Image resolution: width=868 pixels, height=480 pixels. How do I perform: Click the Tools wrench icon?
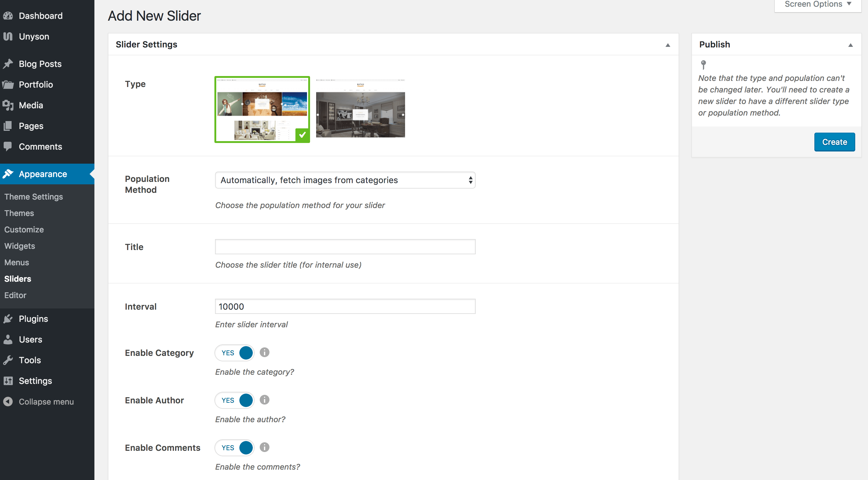(8, 360)
